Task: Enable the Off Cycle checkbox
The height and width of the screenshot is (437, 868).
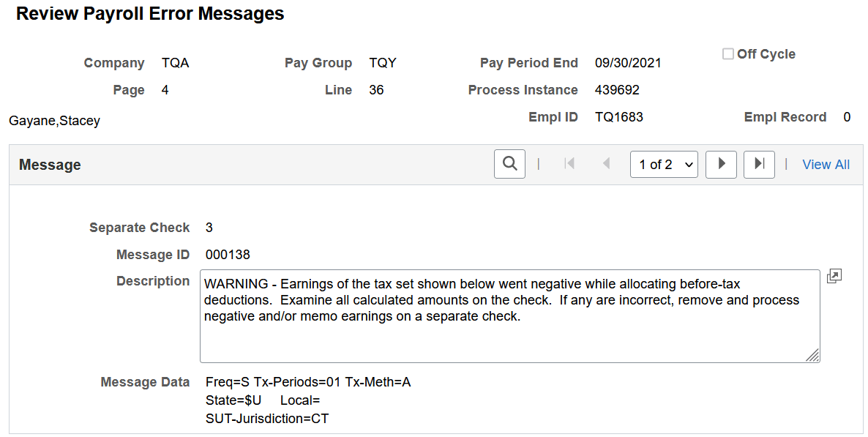Action: (x=727, y=53)
